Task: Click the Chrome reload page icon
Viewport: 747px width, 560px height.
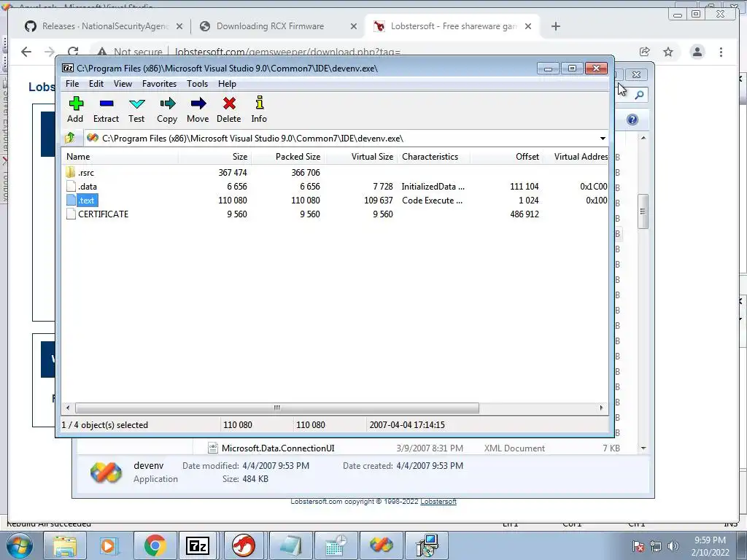Action: click(73, 52)
